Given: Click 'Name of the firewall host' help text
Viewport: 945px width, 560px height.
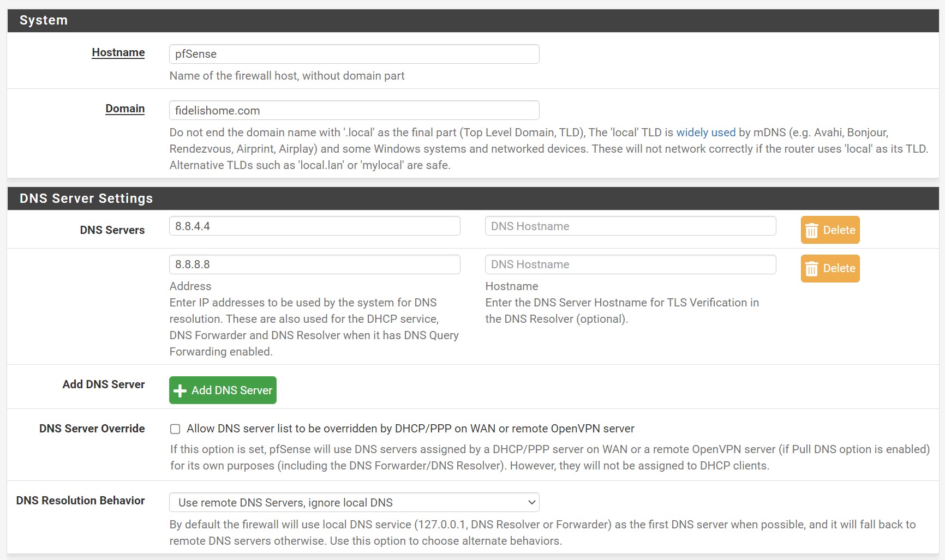Looking at the screenshot, I should pos(287,76).
